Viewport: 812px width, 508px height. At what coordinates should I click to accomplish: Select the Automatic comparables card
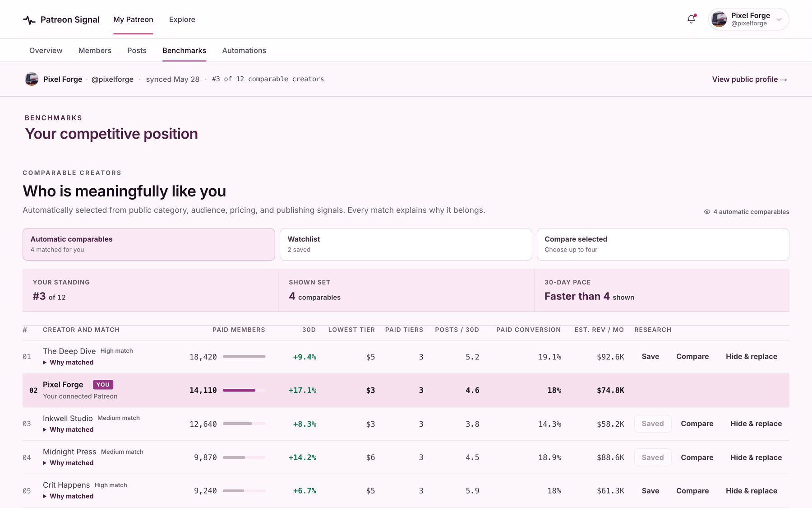(x=149, y=244)
